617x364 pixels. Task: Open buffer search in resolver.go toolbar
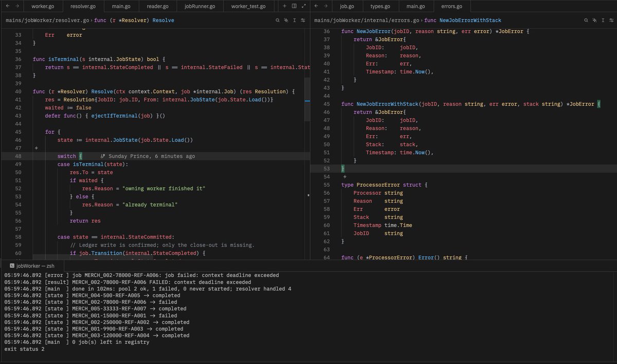pos(278,21)
